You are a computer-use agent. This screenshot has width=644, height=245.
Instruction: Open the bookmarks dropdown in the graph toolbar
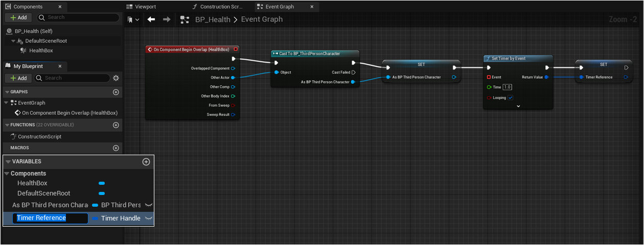point(133,19)
